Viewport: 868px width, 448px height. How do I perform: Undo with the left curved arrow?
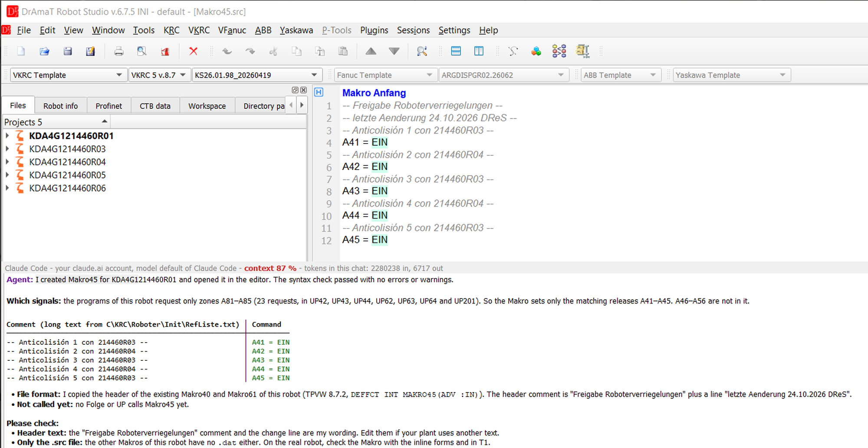pos(227,51)
